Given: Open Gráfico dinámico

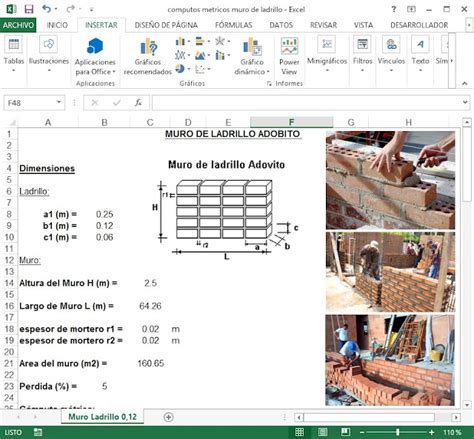Looking at the screenshot, I should [252, 57].
